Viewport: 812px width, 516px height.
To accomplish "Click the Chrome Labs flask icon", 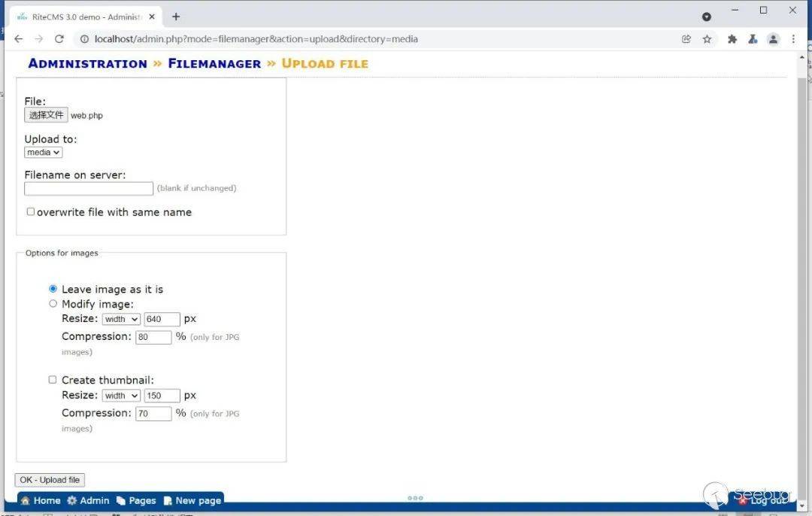I will click(x=753, y=39).
